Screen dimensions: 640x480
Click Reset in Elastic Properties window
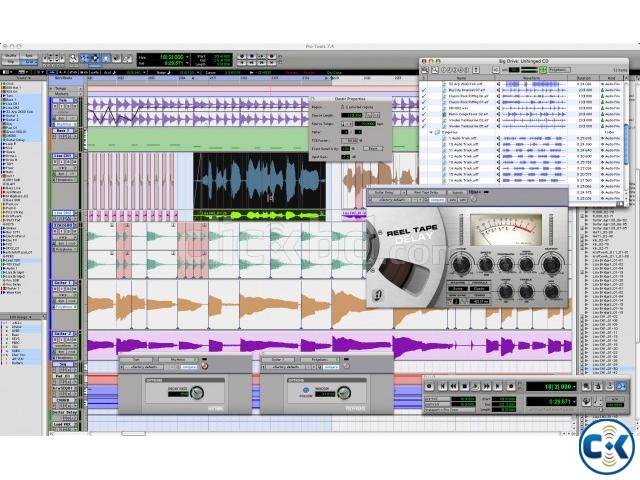373,149
